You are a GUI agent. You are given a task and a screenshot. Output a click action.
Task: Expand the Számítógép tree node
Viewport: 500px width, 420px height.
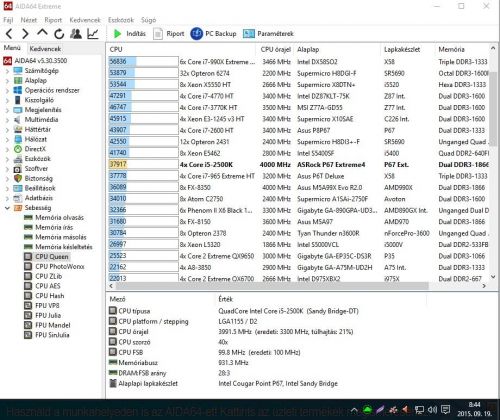(7, 71)
